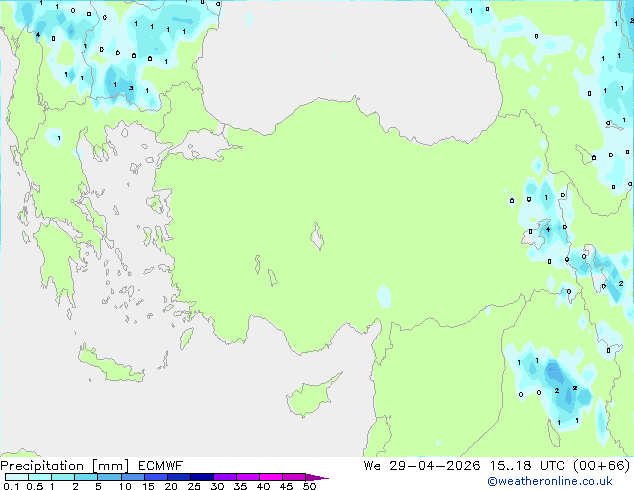Screen dimensions: 634x490
Task: Select the 'Precipitation [mm]' title text
Action: [65, 466]
